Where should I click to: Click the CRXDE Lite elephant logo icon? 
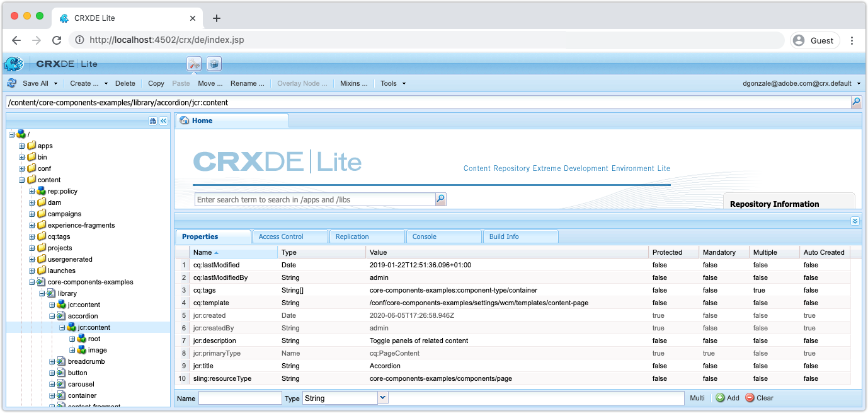13,64
